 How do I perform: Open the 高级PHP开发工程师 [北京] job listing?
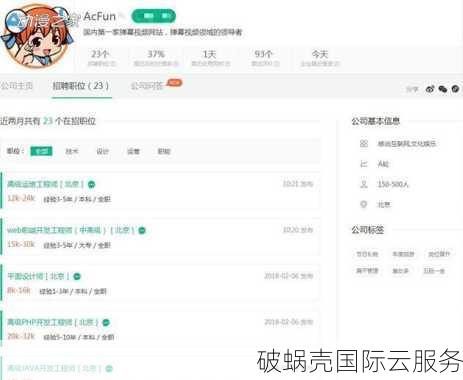(x=53, y=322)
